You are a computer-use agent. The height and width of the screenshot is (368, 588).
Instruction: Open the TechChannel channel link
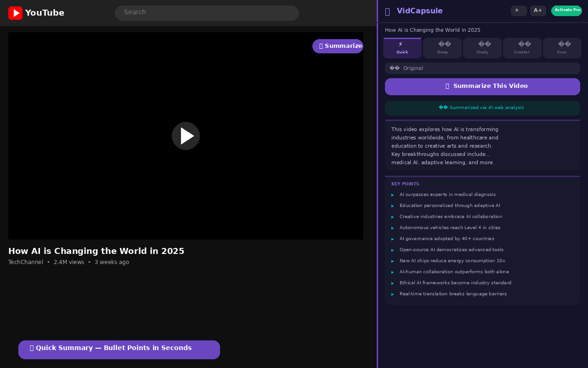[x=26, y=262]
